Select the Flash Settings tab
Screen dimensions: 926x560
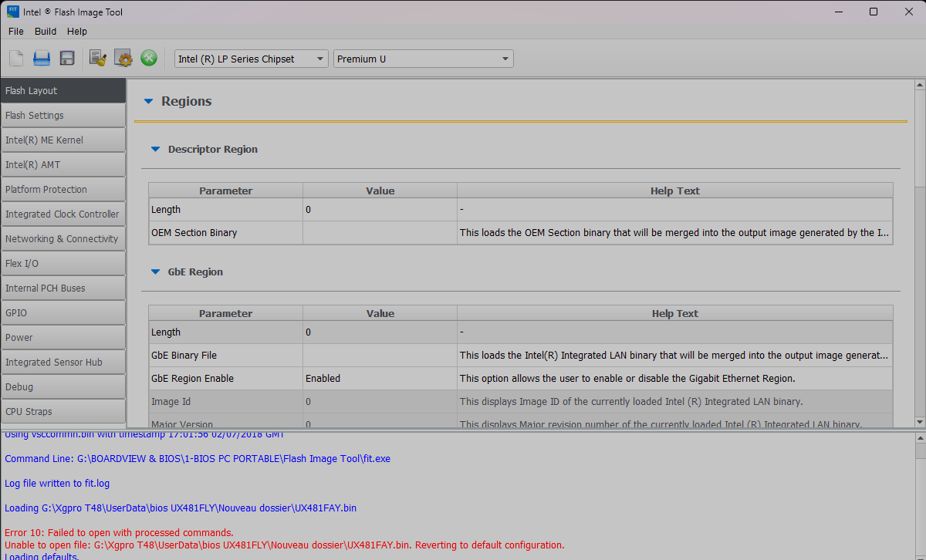(x=63, y=116)
